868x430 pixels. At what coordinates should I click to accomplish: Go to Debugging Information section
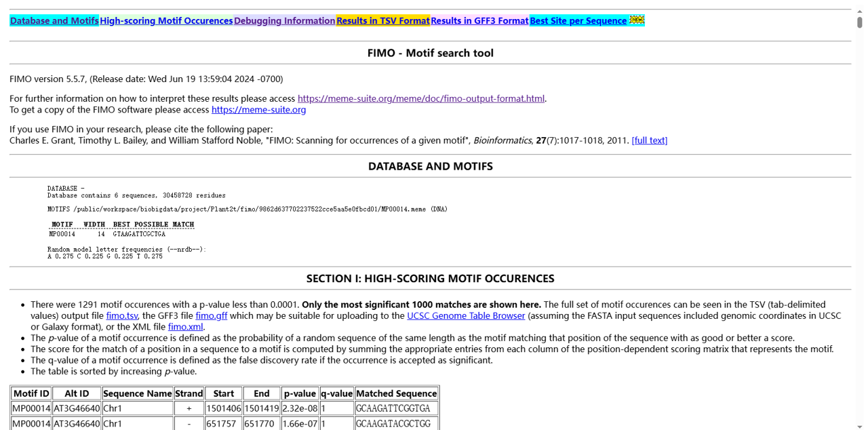pyautogui.click(x=285, y=21)
